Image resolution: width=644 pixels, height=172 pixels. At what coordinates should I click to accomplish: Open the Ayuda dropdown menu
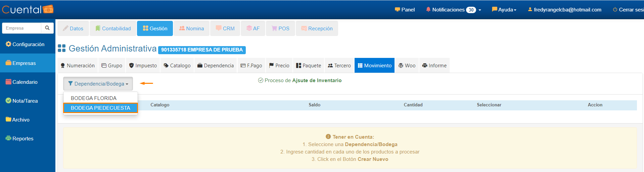click(504, 10)
